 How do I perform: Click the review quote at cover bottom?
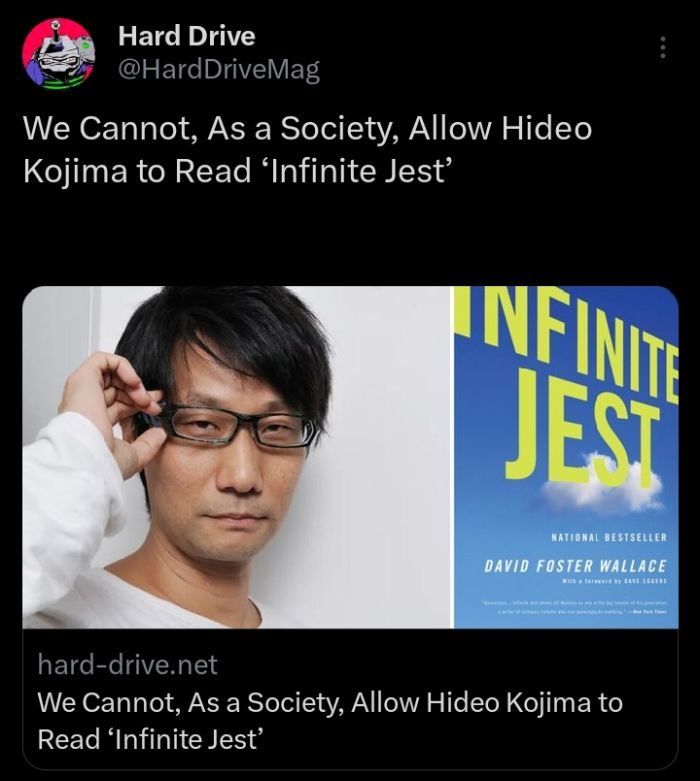point(574,607)
